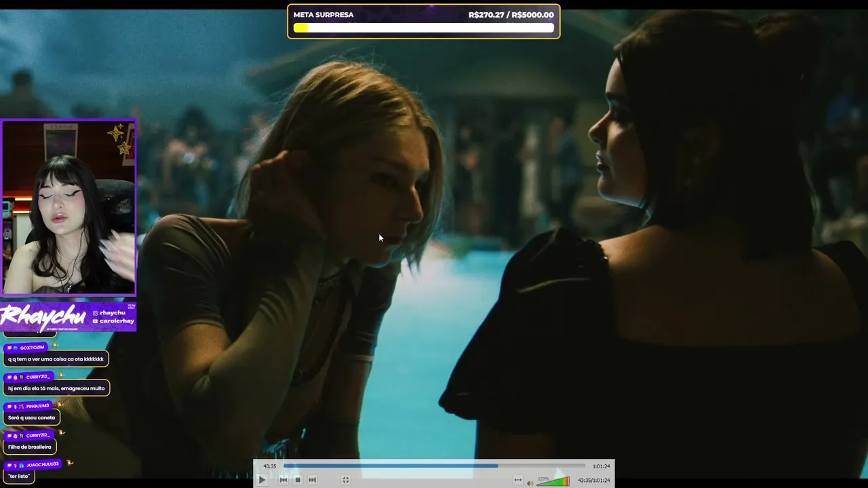Skip to the previous track
The image size is (868, 488).
(283, 480)
